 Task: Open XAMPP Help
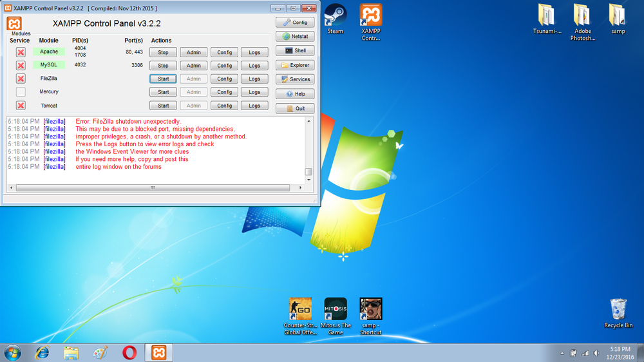[x=295, y=93]
